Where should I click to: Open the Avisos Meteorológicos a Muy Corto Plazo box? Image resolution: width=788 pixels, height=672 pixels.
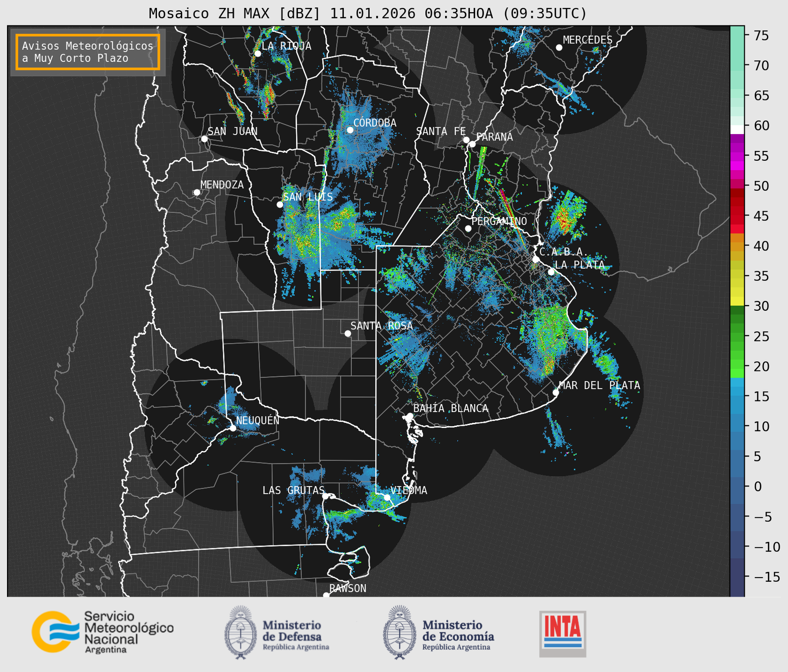click(88, 52)
